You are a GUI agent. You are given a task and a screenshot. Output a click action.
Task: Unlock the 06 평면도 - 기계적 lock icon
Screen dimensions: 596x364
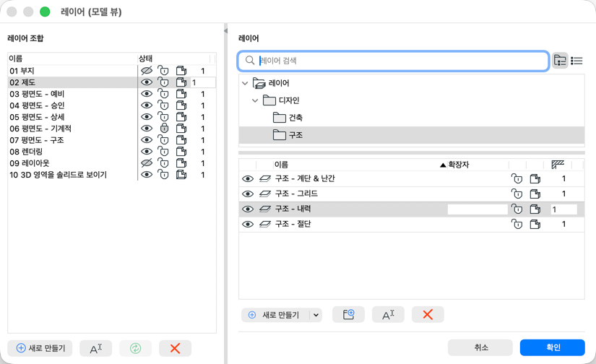click(x=164, y=129)
